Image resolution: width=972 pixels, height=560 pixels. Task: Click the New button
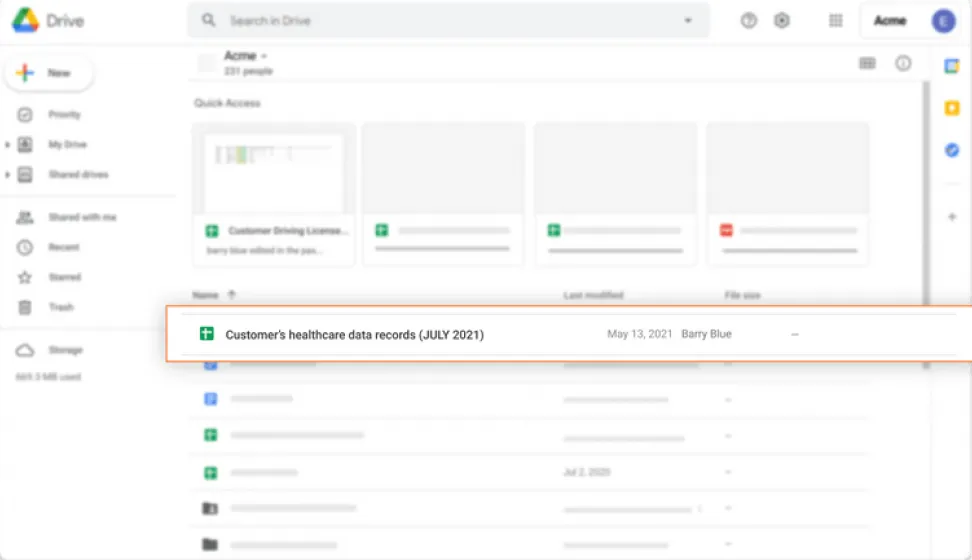[x=49, y=73]
